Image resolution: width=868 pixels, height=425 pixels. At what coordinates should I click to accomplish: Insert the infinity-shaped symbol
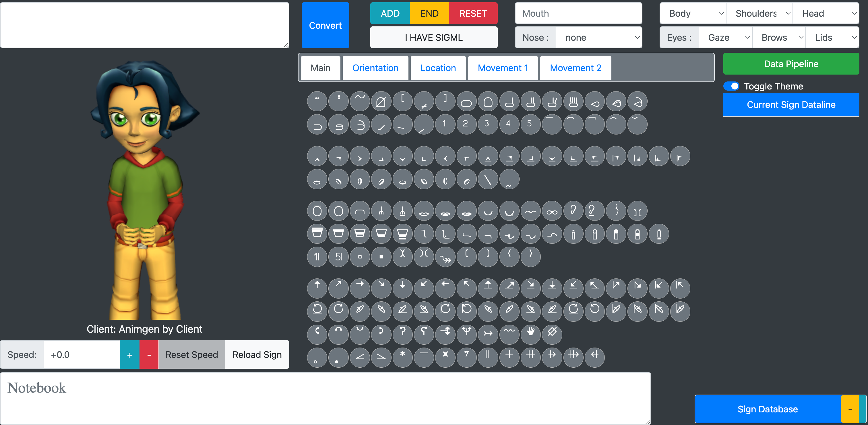tap(552, 211)
